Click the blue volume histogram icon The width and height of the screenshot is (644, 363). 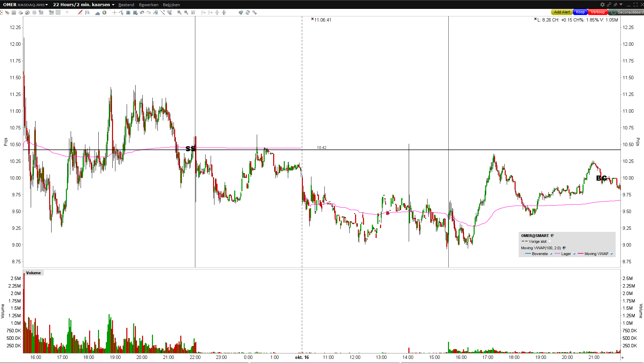pyautogui.click(x=97, y=13)
